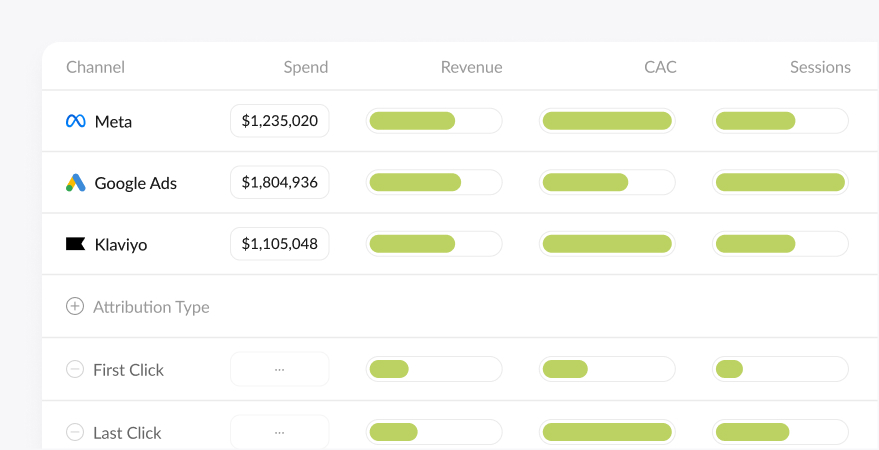This screenshot has width=879, height=450.
Task: Select the Google Ads channel name
Action: [136, 183]
